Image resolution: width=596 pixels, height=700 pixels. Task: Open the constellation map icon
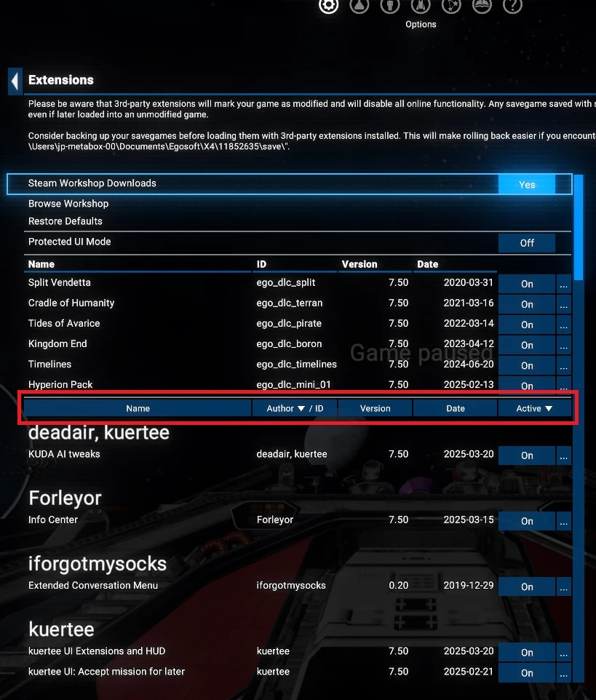tap(451, 5)
